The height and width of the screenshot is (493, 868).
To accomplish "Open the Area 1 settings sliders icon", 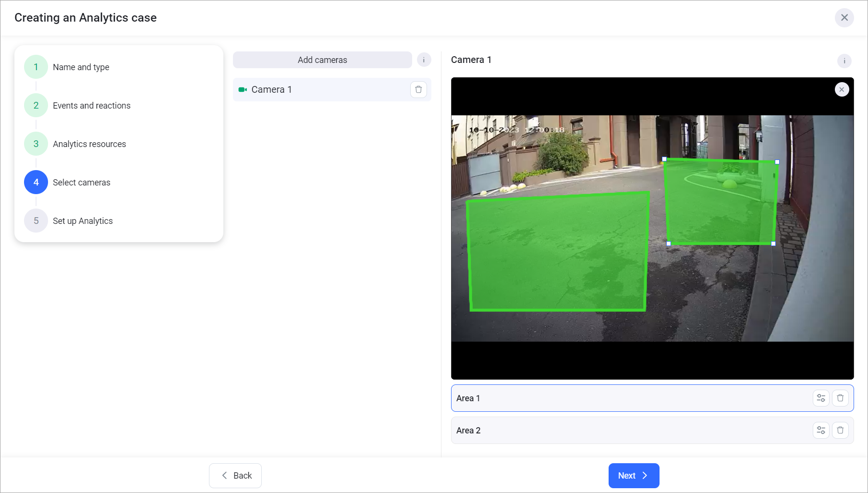I will click(x=821, y=398).
